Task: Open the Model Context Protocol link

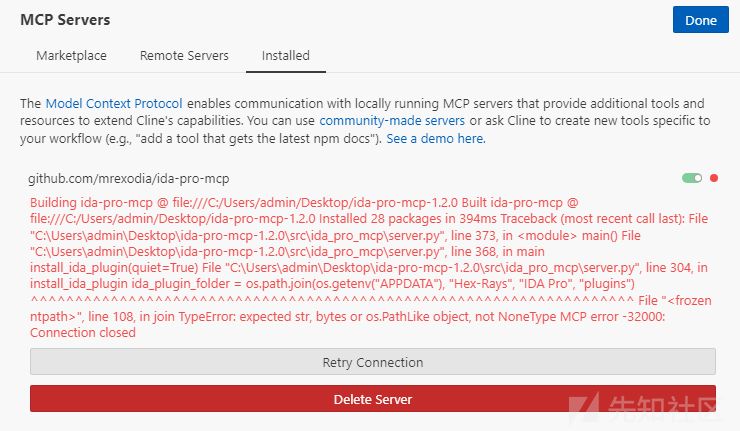Action: point(114,103)
